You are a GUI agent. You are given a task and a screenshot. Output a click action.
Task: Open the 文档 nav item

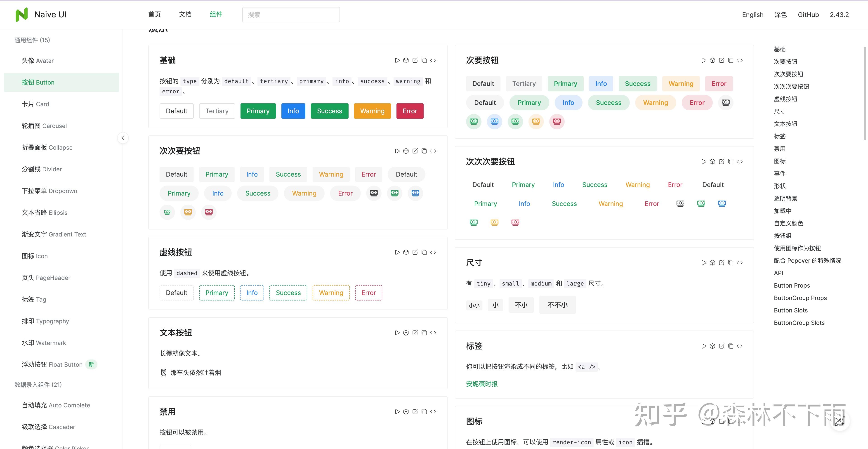tap(185, 14)
